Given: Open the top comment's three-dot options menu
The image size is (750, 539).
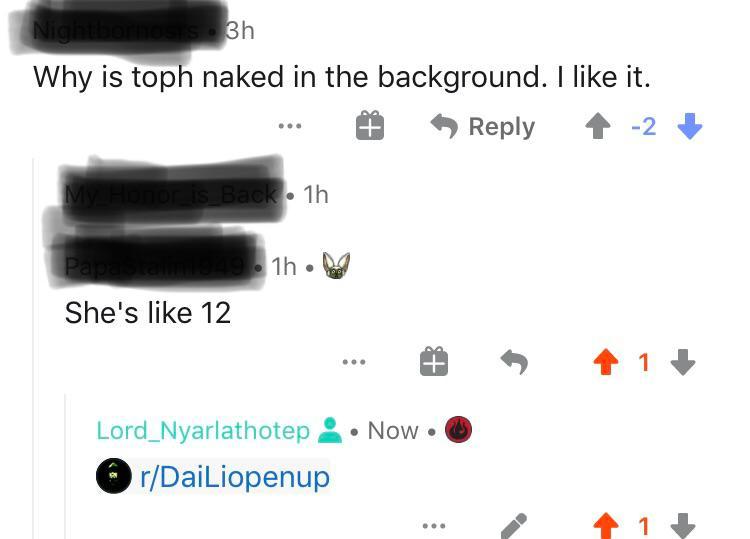Looking at the screenshot, I should [290, 126].
